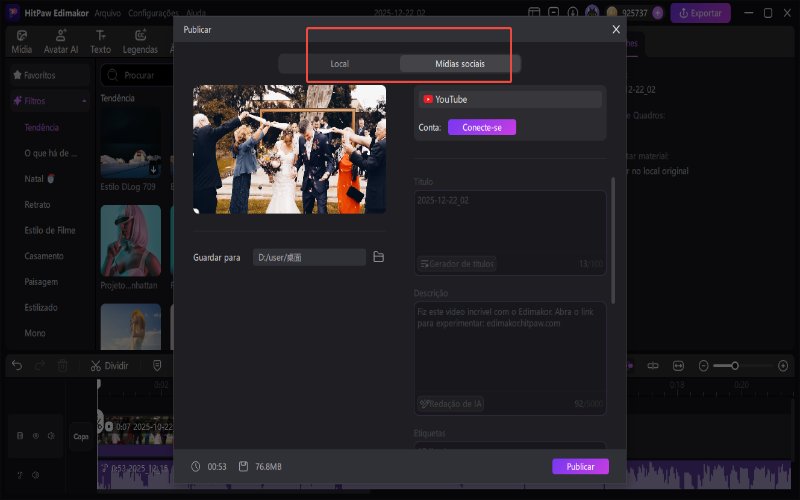Click the message box icon in the title bar
This screenshot has width=800, height=500.
tap(553, 13)
